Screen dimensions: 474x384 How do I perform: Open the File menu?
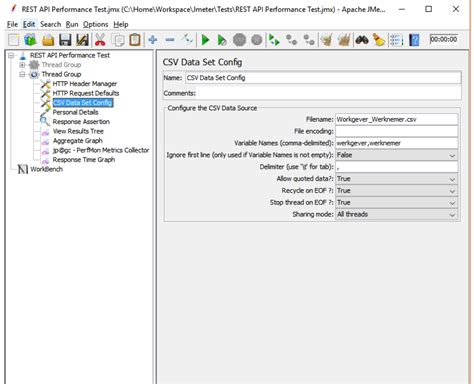(12, 24)
